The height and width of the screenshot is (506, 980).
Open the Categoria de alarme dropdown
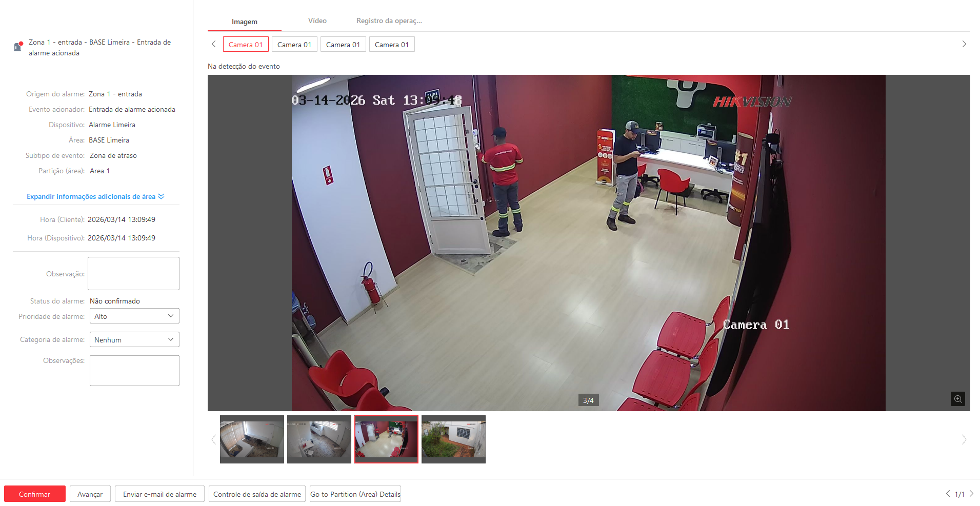tap(134, 340)
